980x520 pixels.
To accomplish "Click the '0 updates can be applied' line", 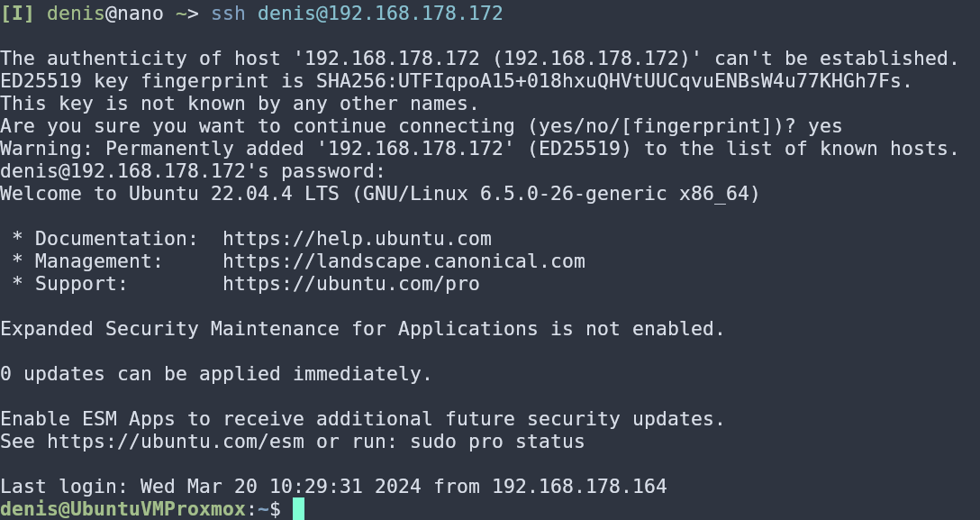I will coord(215,374).
